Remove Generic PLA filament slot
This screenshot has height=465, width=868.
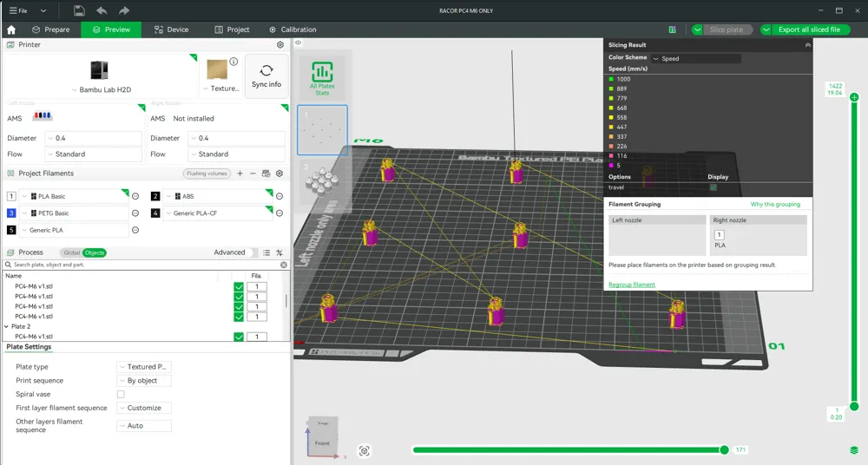point(135,230)
